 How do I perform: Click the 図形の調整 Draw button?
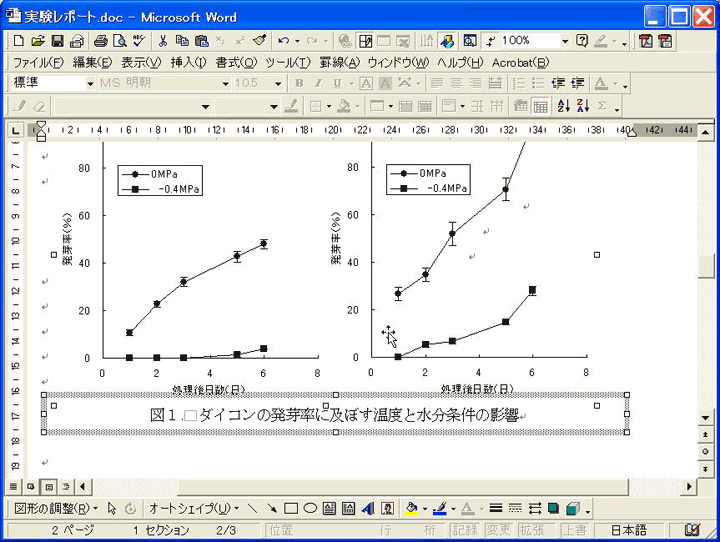pos(56,509)
